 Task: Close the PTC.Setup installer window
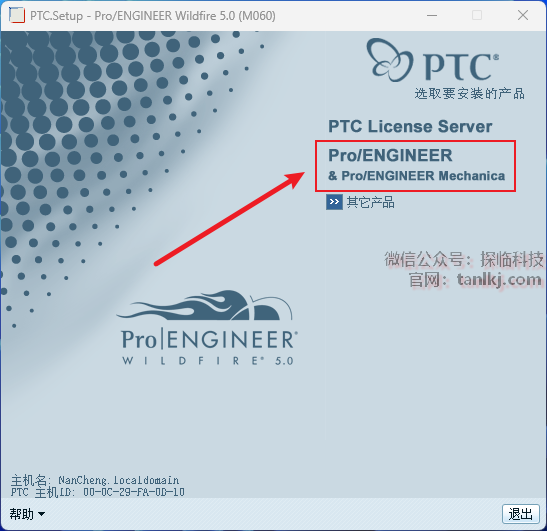[x=523, y=15]
